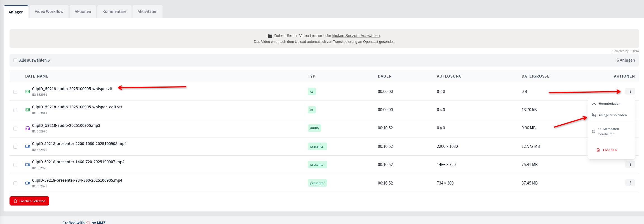This screenshot has height=224, width=644.
Task: Check the Alle auswählen checkbox
Action: click(x=16, y=60)
